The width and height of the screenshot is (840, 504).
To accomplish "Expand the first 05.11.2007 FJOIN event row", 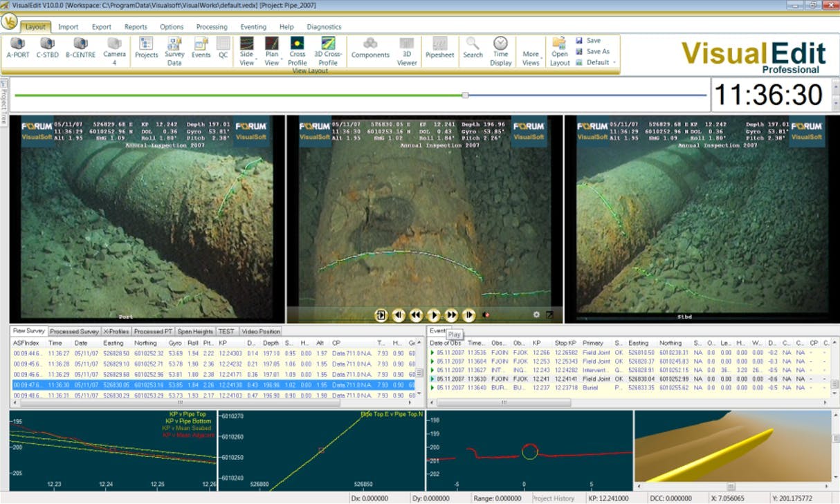I will (432, 352).
